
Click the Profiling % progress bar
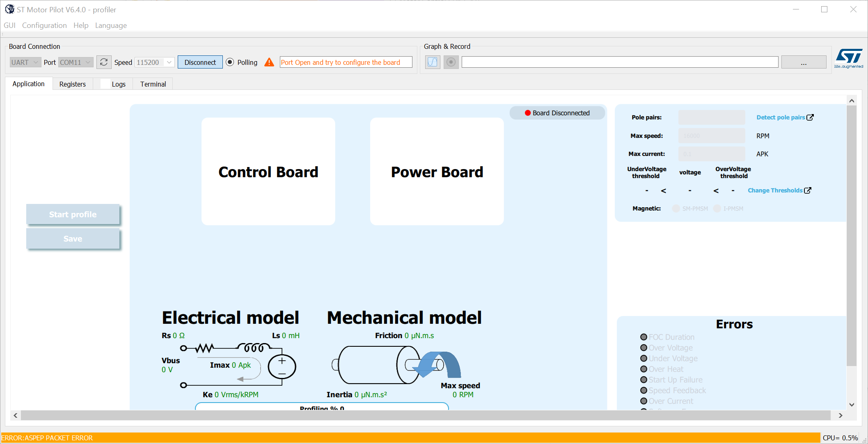tap(322, 408)
